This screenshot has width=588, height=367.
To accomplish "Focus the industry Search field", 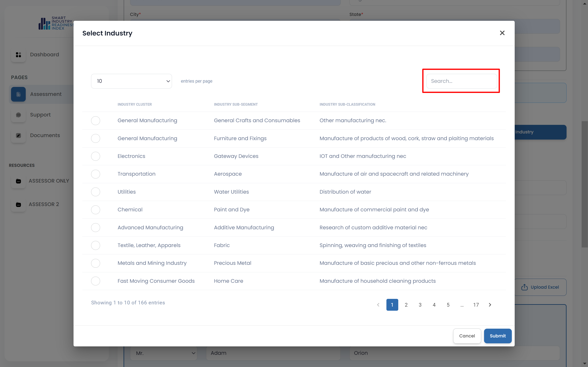I will (x=461, y=81).
